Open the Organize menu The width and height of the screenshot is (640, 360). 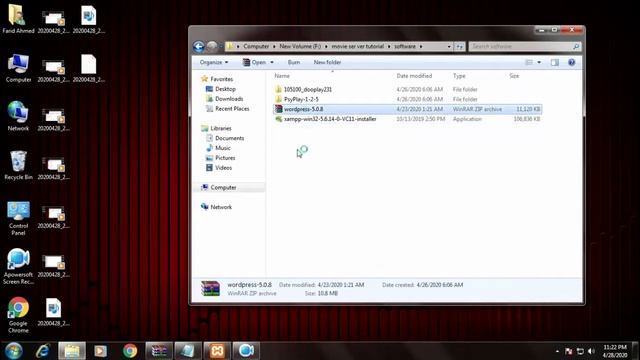click(x=214, y=62)
